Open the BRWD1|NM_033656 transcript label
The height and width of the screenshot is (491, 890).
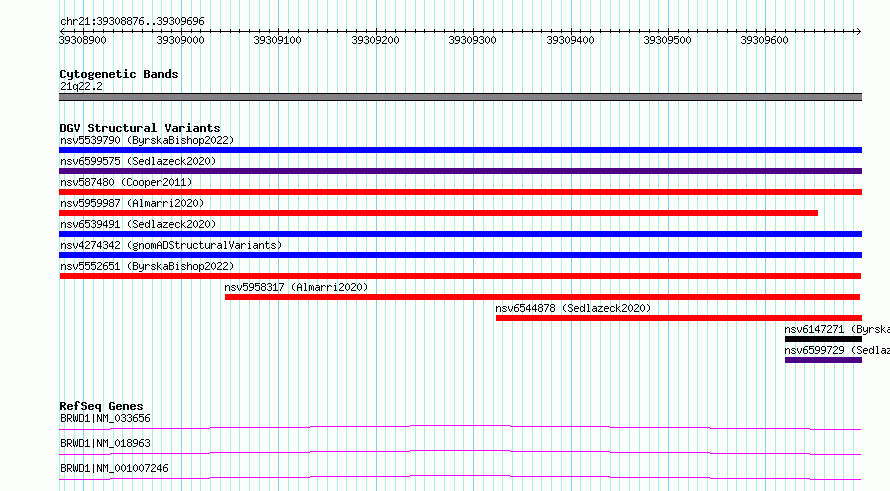(x=106, y=418)
